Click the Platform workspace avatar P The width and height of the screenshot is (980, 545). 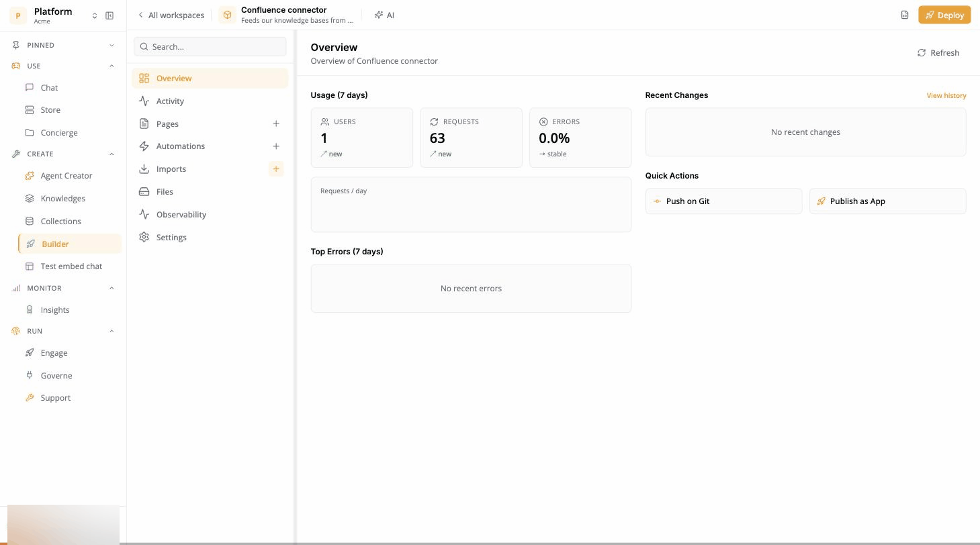click(x=18, y=15)
